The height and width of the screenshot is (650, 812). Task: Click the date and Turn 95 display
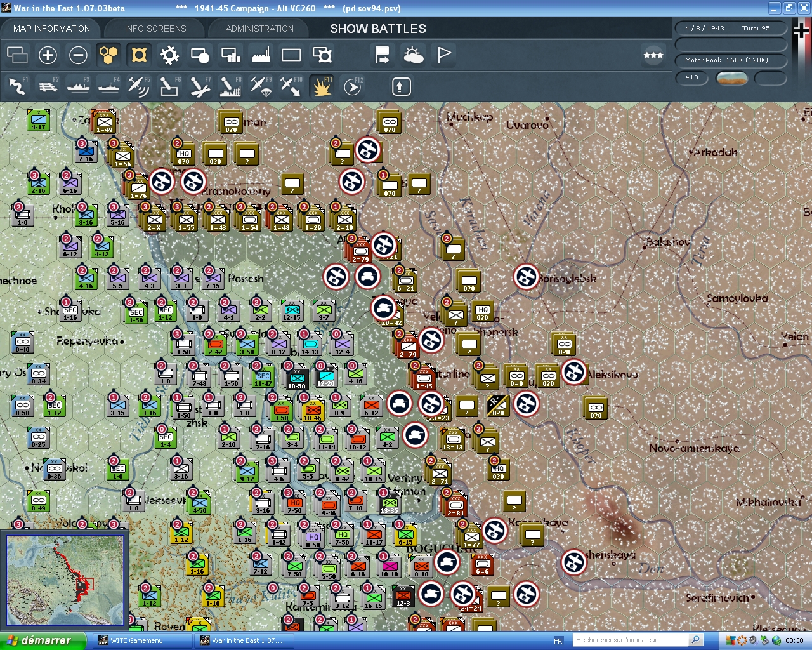click(731, 29)
